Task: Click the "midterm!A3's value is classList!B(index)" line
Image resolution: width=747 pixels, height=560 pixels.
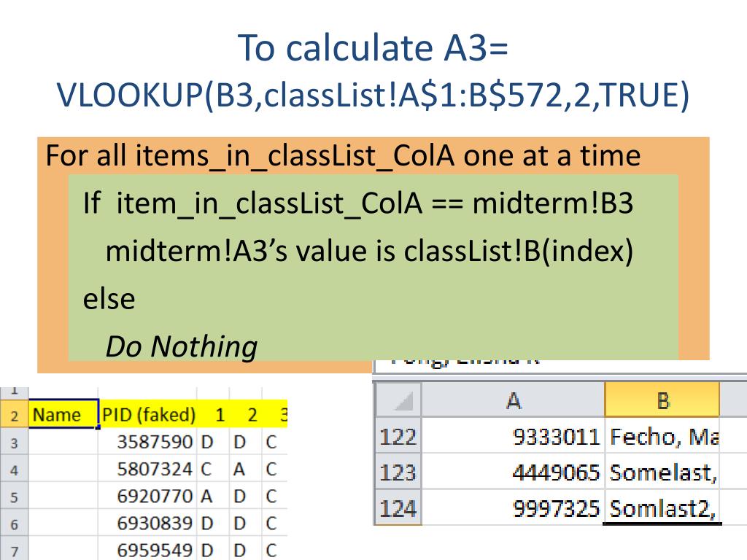Action: click(x=369, y=251)
